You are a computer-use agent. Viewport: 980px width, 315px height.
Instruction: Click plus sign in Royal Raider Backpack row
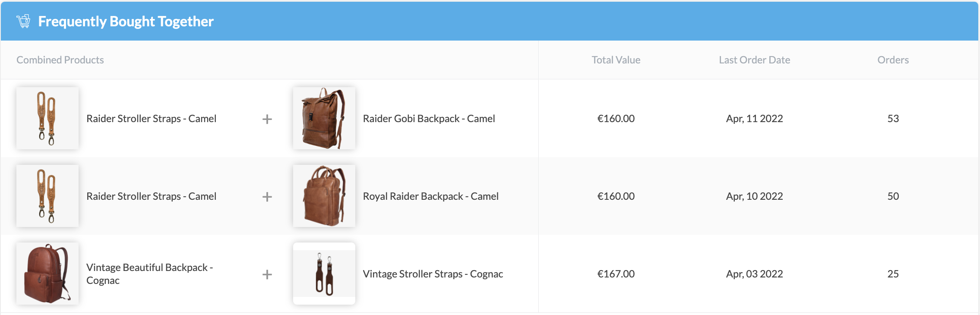[267, 197]
